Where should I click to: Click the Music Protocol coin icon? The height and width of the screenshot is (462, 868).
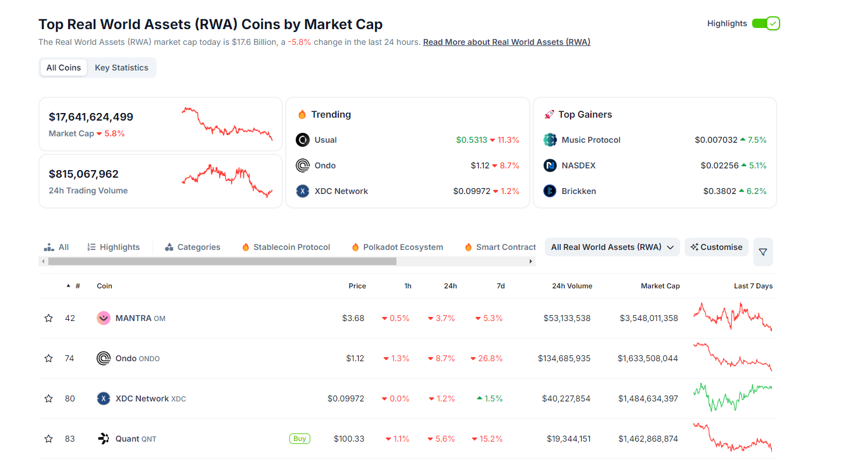pyautogui.click(x=550, y=140)
